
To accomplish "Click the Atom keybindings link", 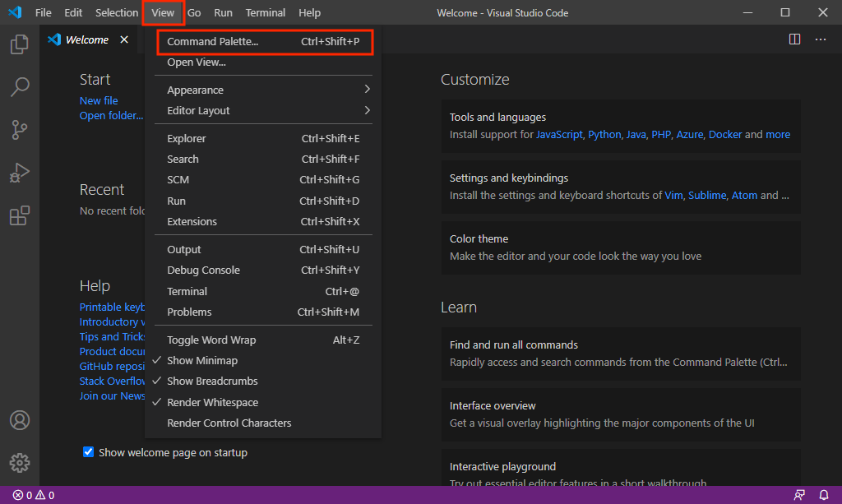I will coord(744,196).
